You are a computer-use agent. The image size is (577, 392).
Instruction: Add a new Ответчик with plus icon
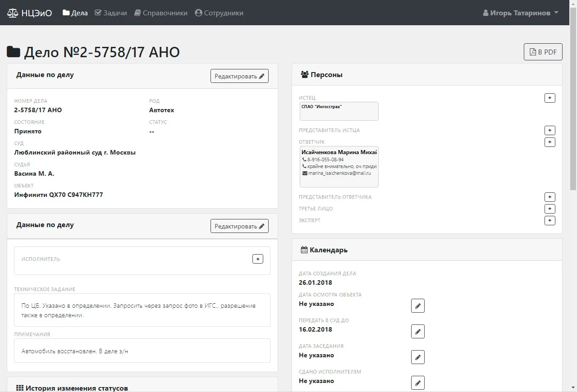click(x=550, y=142)
